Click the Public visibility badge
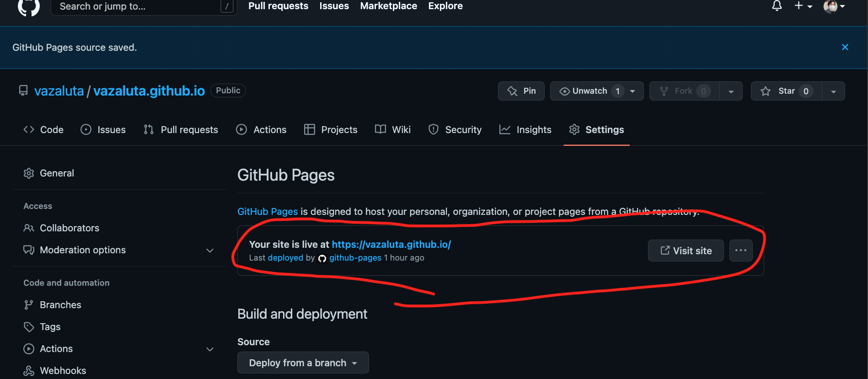868x379 pixels. tap(228, 91)
